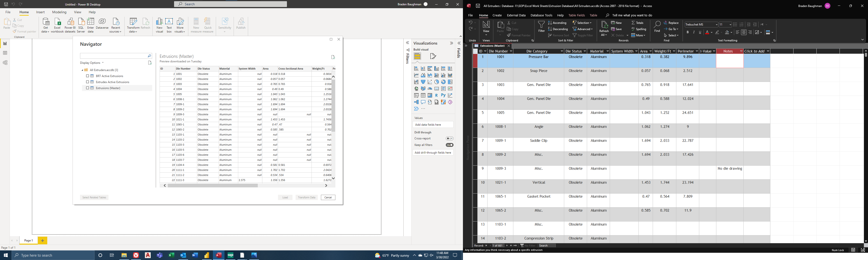This screenshot has height=260, width=868.
Task: Choose the Funnel visualization icon
Action: (423, 82)
